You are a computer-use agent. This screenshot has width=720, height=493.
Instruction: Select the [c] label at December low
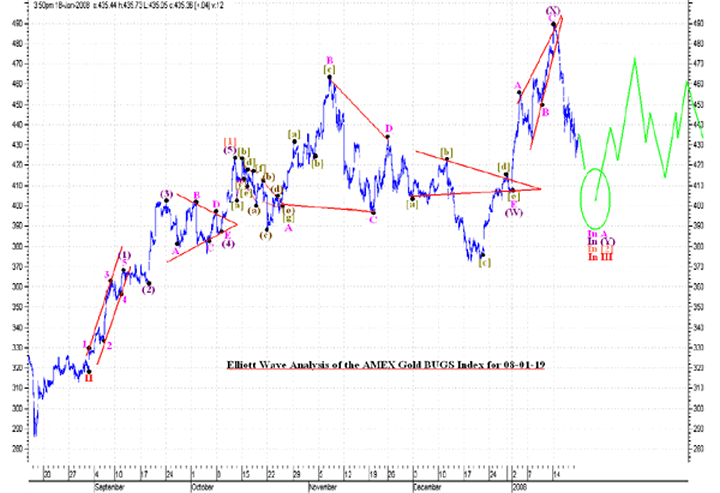[485, 263]
